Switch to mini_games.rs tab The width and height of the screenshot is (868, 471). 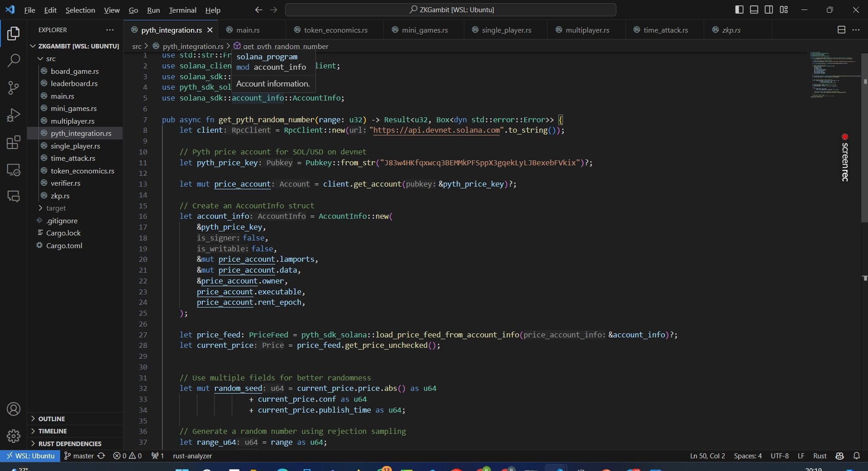pyautogui.click(x=424, y=30)
